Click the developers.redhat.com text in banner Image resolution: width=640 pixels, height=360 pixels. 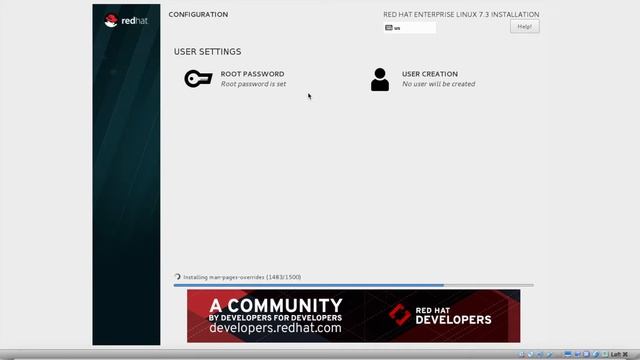[276, 328]
